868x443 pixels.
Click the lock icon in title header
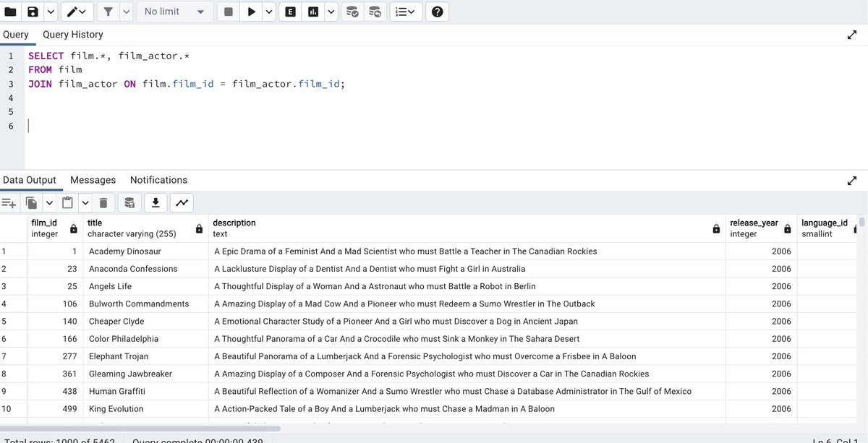199,228
